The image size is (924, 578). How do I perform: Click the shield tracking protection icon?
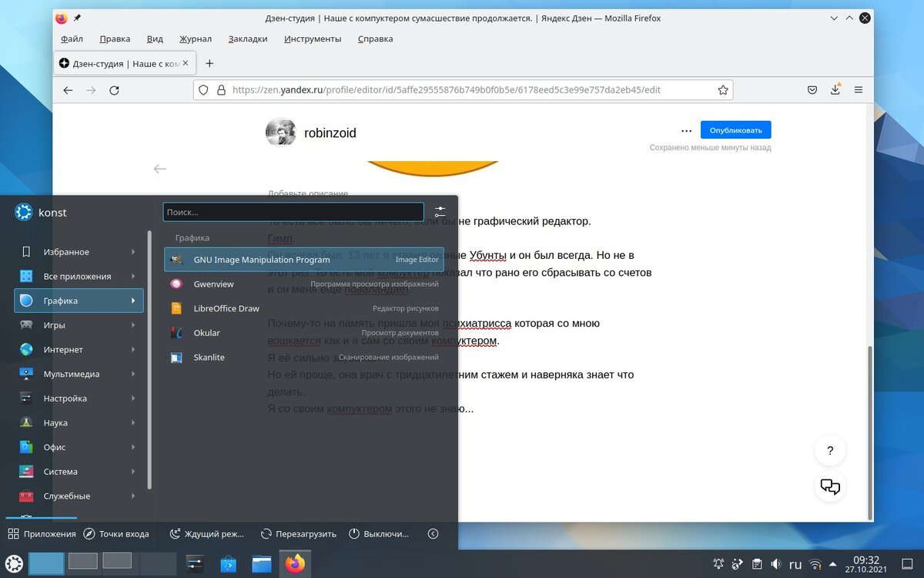tap(204, 90)
